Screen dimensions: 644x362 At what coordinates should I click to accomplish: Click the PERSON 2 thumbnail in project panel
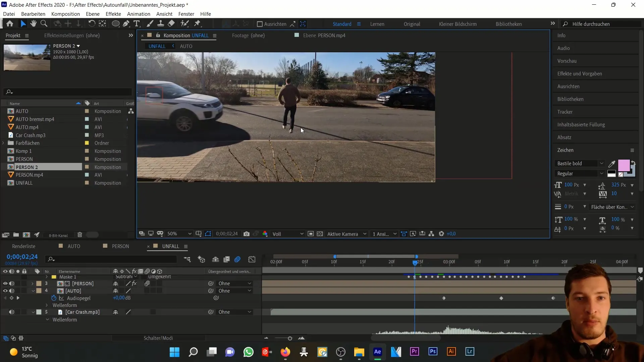[27, 57]
